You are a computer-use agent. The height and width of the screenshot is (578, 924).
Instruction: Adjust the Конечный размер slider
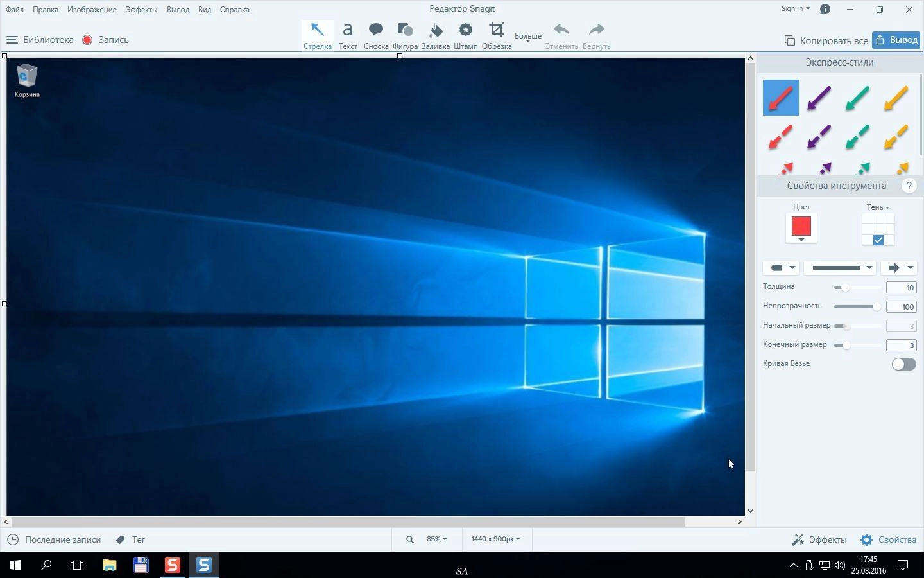click(857, 346)
